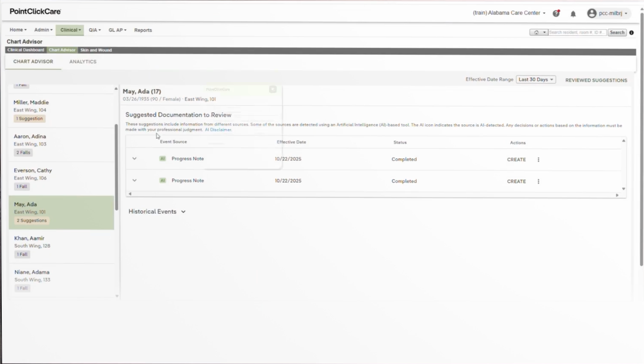Open the GL AP menu
This screenshot has height=364, width=644.
(117, 30)
